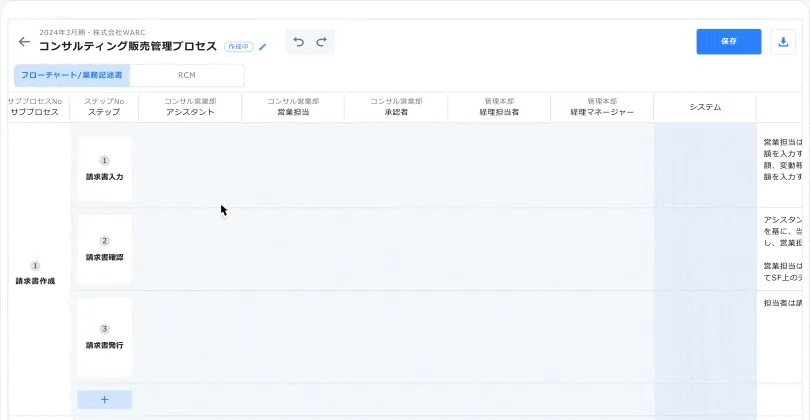Screen dimensions: 810x420
Task: Select the 請求書発行 step card
Action: [105, 336]
